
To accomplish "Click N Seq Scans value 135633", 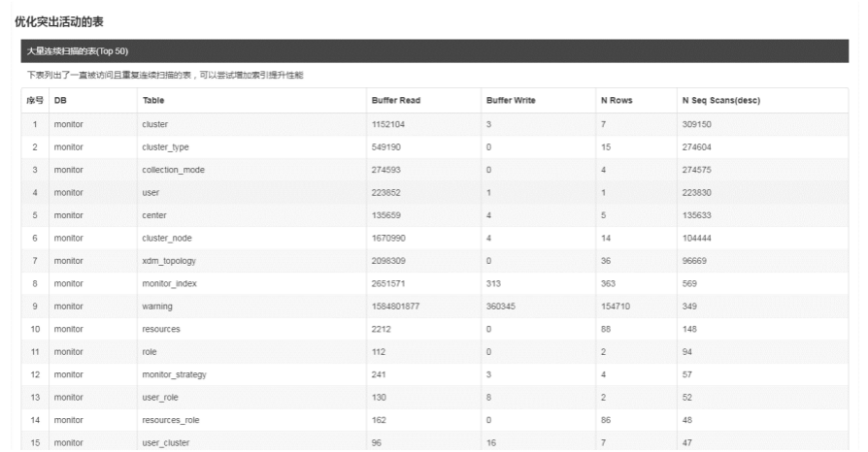I will tap(696, 215).
